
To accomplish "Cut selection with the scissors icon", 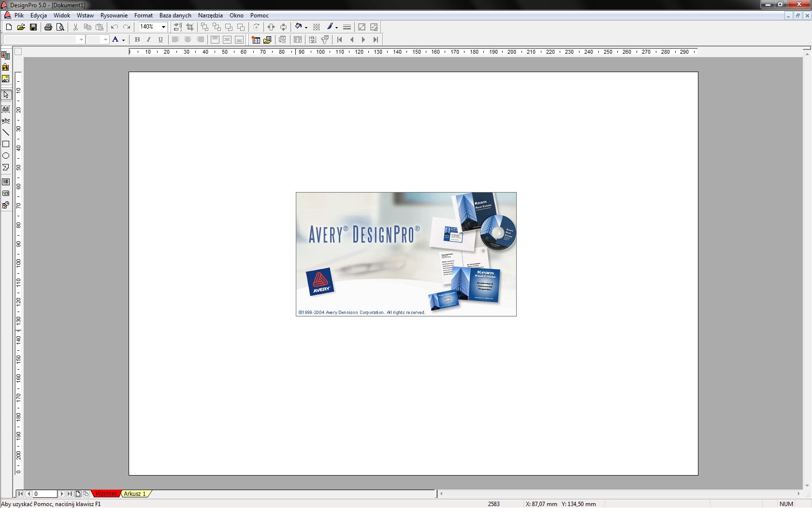I will click(x=75, y=27).
